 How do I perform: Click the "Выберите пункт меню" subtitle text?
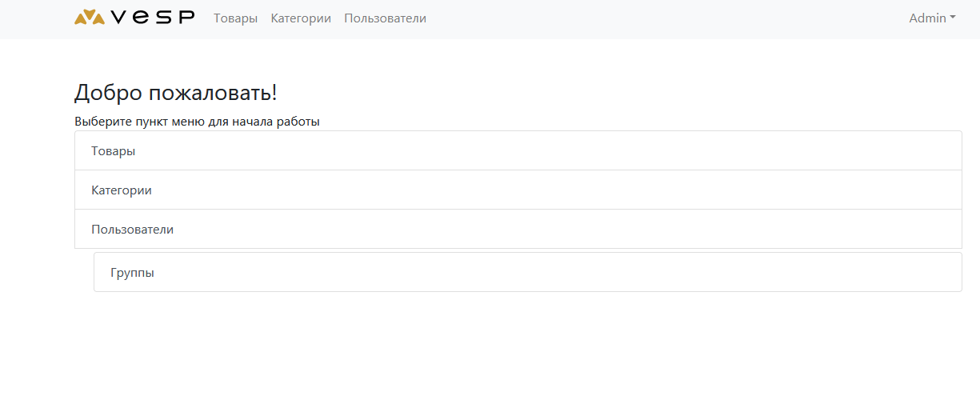click(197, 122)
